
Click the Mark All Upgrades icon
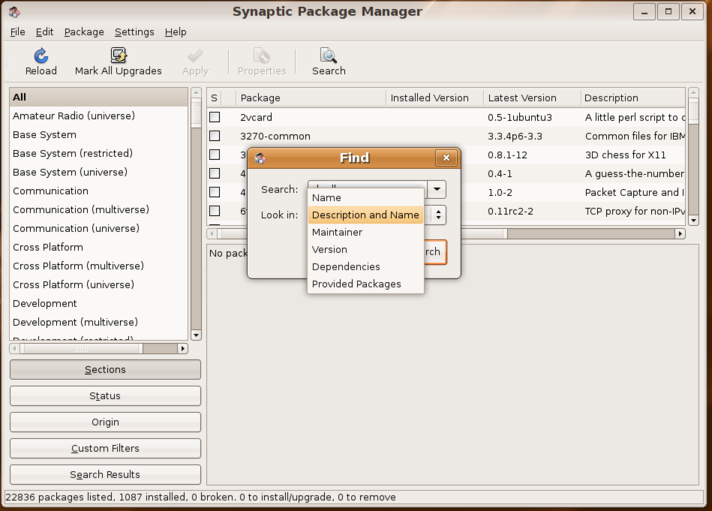click(119, 56)
